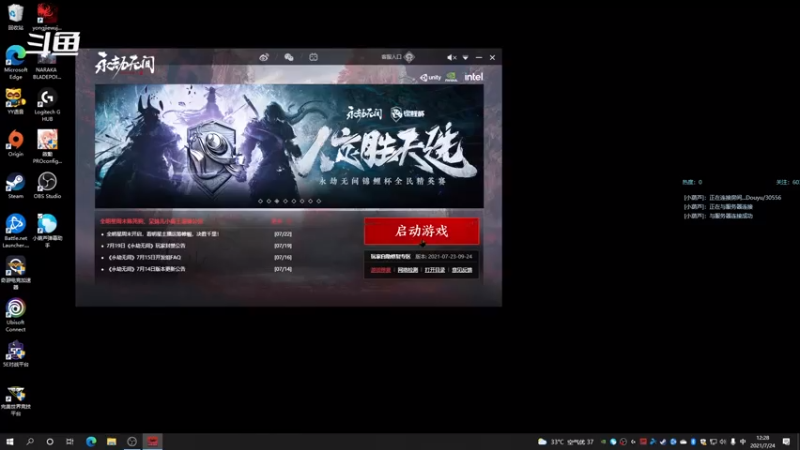Click the Unity logo in launcher
The width and height of the screenshot is (800, 450).
pyautogui.click(x=431, y=78)
